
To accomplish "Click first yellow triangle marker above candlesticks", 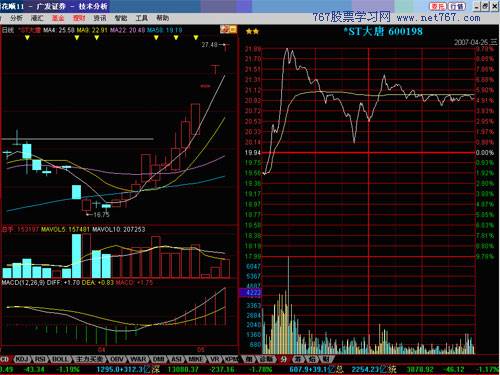I will tap(27, 38).
